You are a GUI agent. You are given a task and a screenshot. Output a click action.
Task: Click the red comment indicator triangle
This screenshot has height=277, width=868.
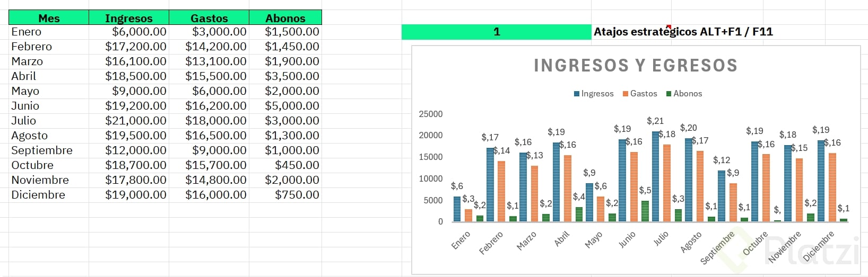pos(670,26)
